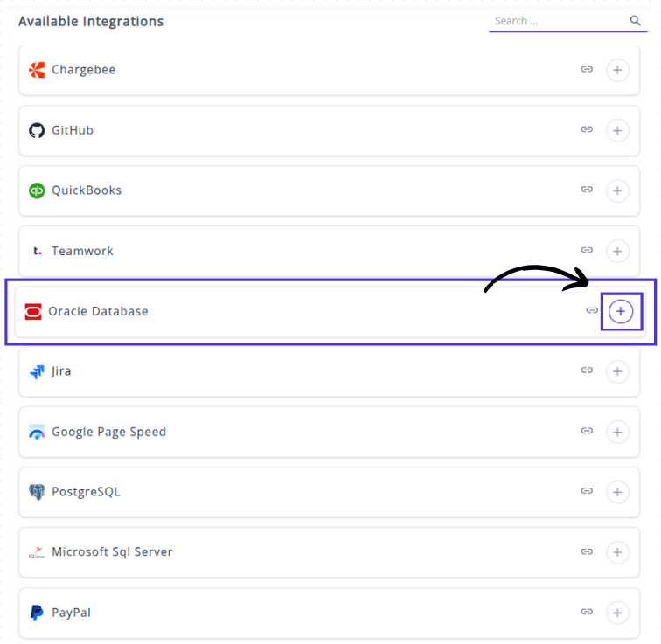The image size is (661, 644).
Task: Add the Chargebee integration
Action: pos(617,70)
